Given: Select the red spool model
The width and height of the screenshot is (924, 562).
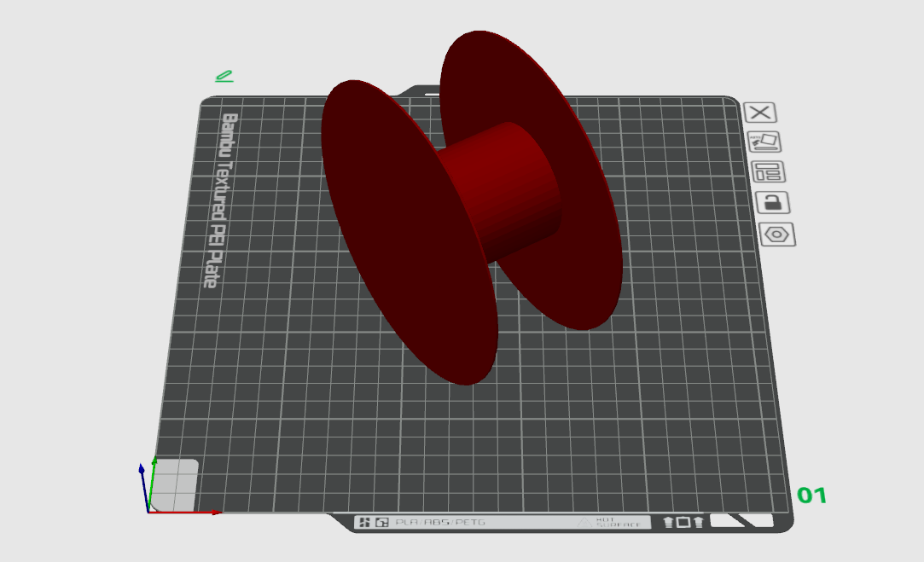Looking at the screenshot, I should 472,206.
